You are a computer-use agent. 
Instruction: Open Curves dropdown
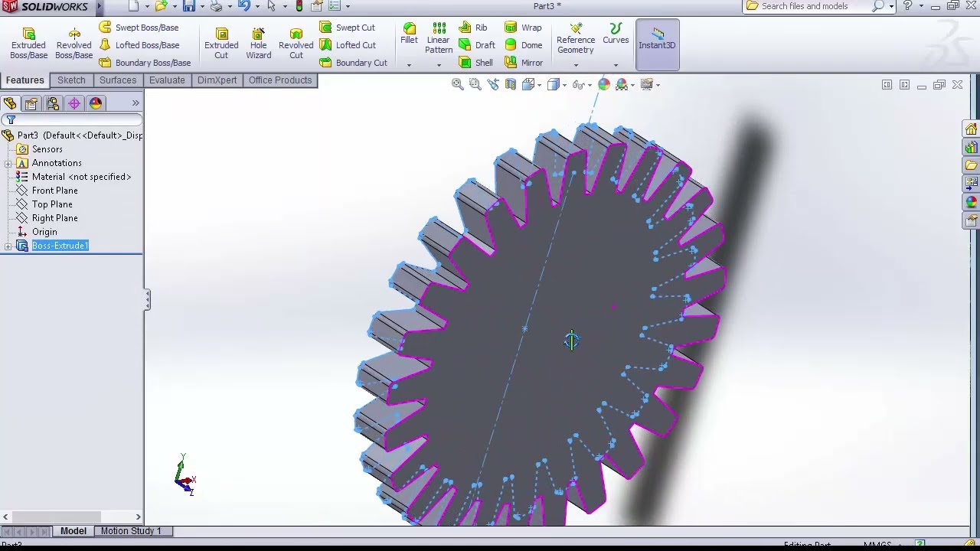[x=616, y=64]
